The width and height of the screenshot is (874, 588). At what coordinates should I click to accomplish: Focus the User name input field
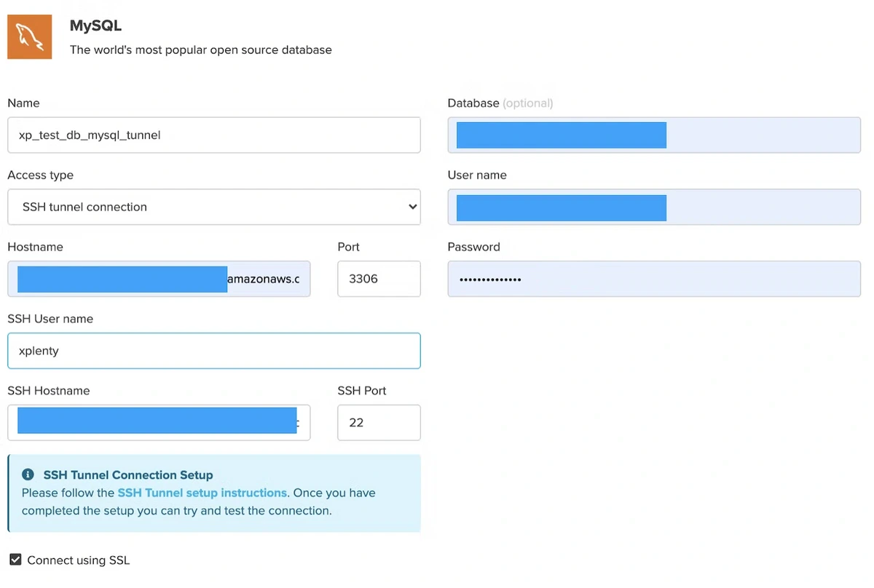654,207
